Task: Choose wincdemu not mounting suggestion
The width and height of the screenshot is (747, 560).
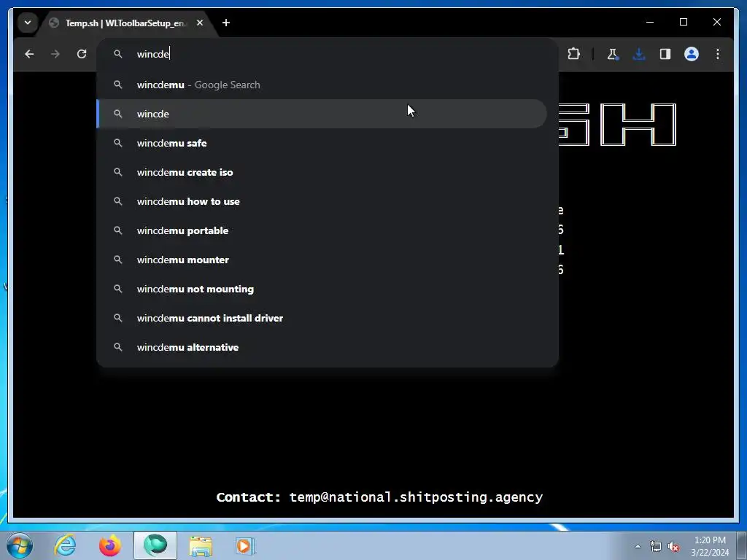Action: point(322,289)
